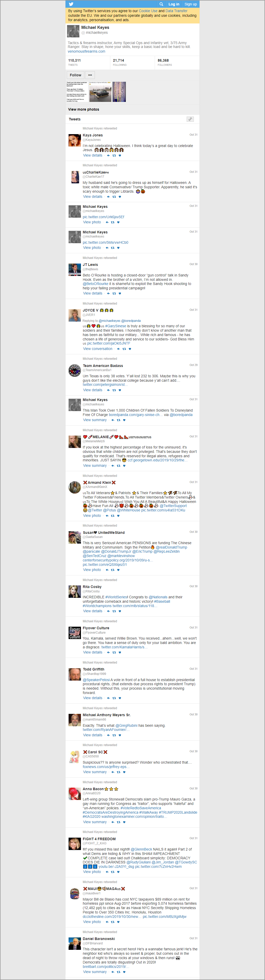The width and height of the screenshot is (265, 980).
Task: Open the search magnifier icon
Action: (161, 4)
